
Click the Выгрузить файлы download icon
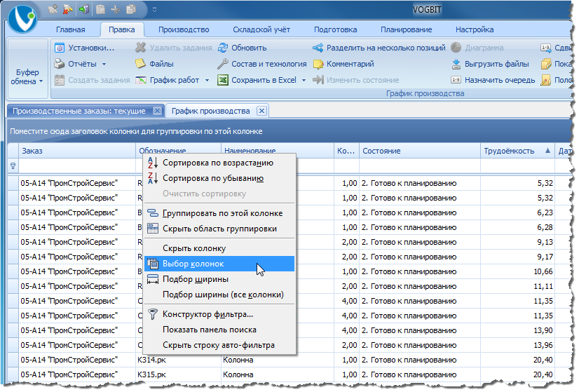[456, 64]
